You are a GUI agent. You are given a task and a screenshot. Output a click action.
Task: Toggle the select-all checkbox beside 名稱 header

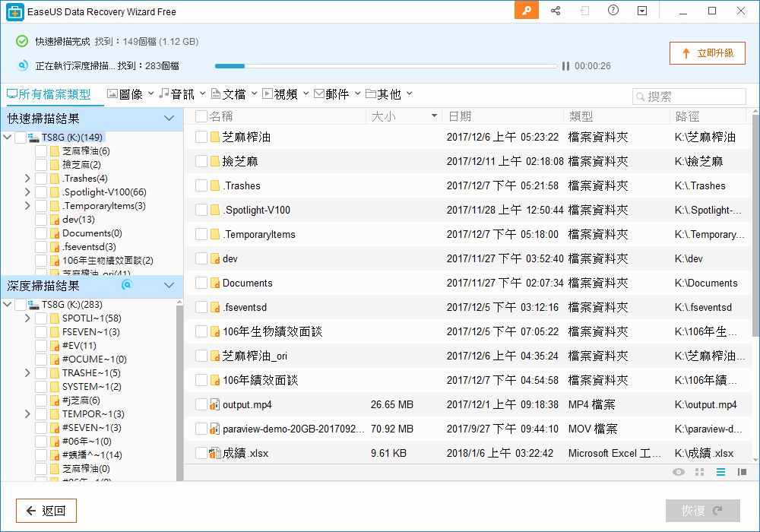pyautogui.click(x=201, y=116)
